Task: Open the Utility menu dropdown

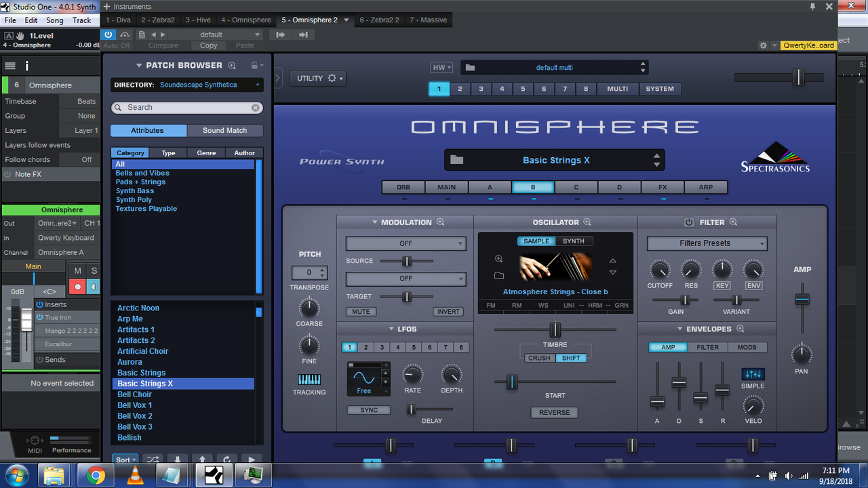Action: click(319, 79)
